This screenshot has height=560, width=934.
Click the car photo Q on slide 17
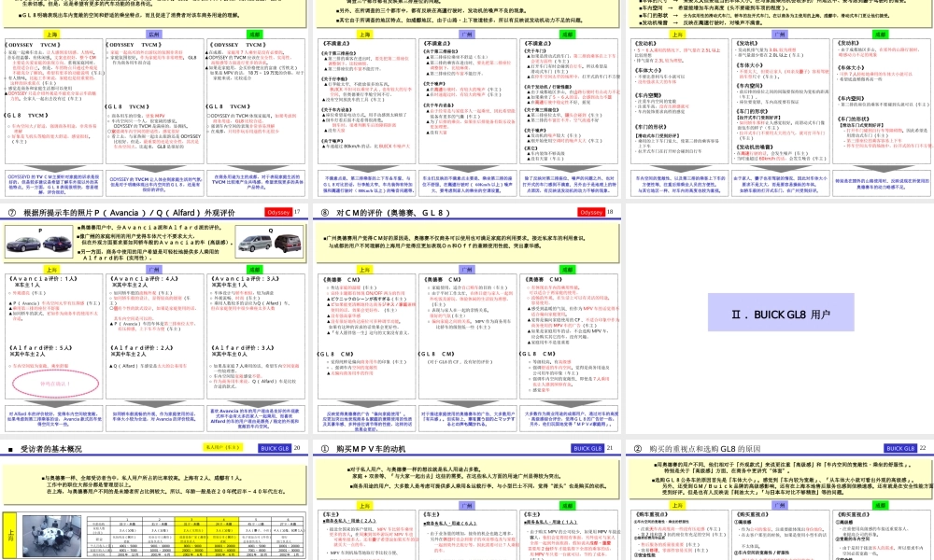(269, 243)
